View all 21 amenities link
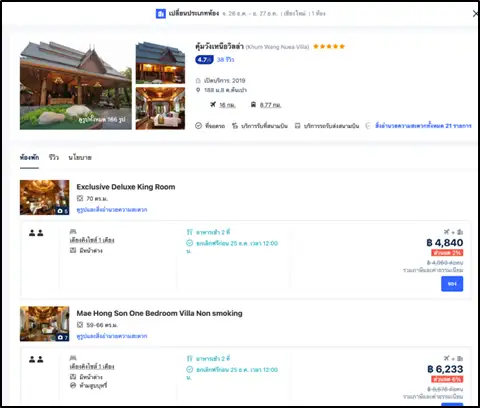This screenshot has height=408, width=480. (423, 126)
